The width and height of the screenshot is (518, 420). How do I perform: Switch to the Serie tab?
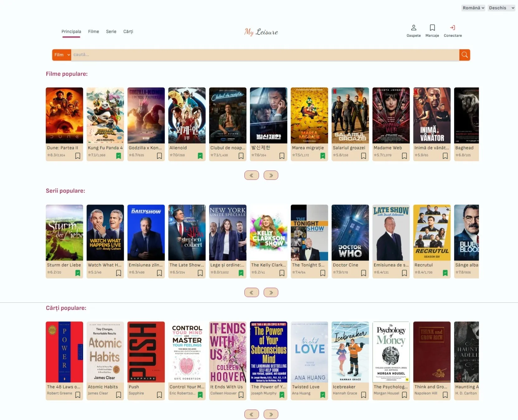(111, 31)
